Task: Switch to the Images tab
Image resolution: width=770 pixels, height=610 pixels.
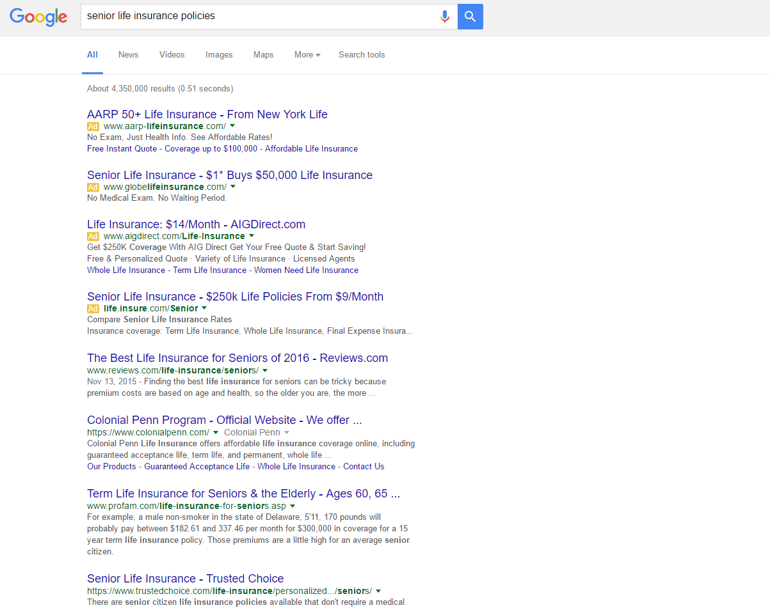Action: pos(219,55)
